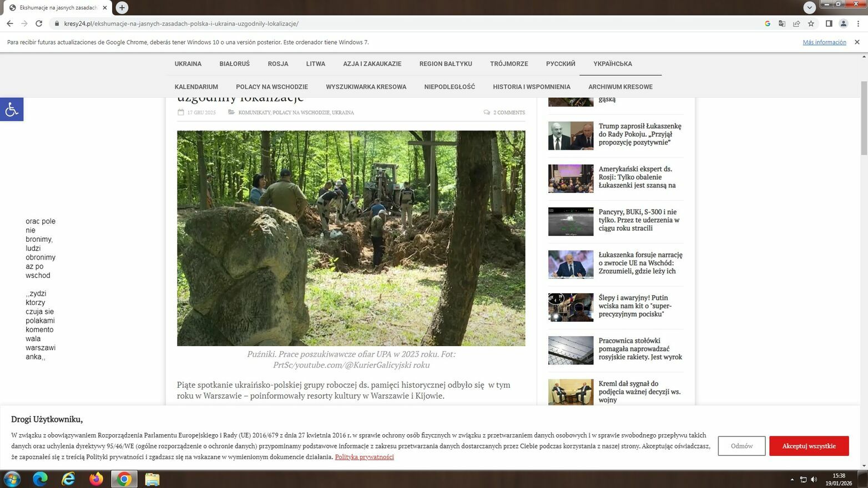The image size is (868, 488).
Task: Click the Puźniki exhumation article photo
Action: point(351,238)
